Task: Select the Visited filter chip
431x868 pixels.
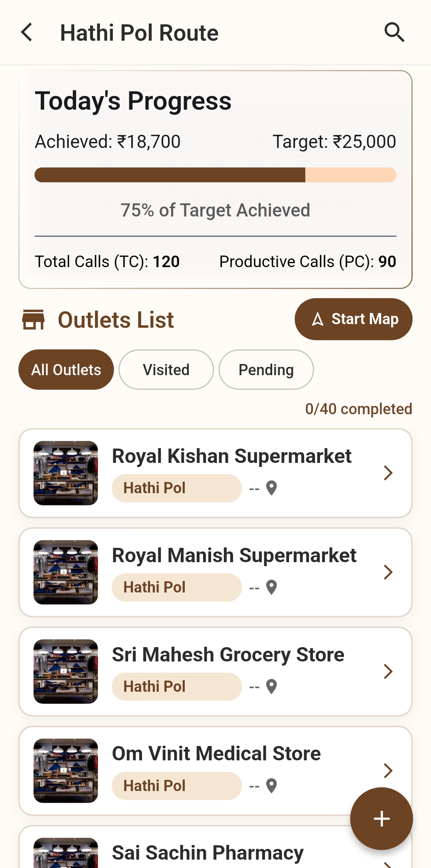Action: (x=166, y=370)
